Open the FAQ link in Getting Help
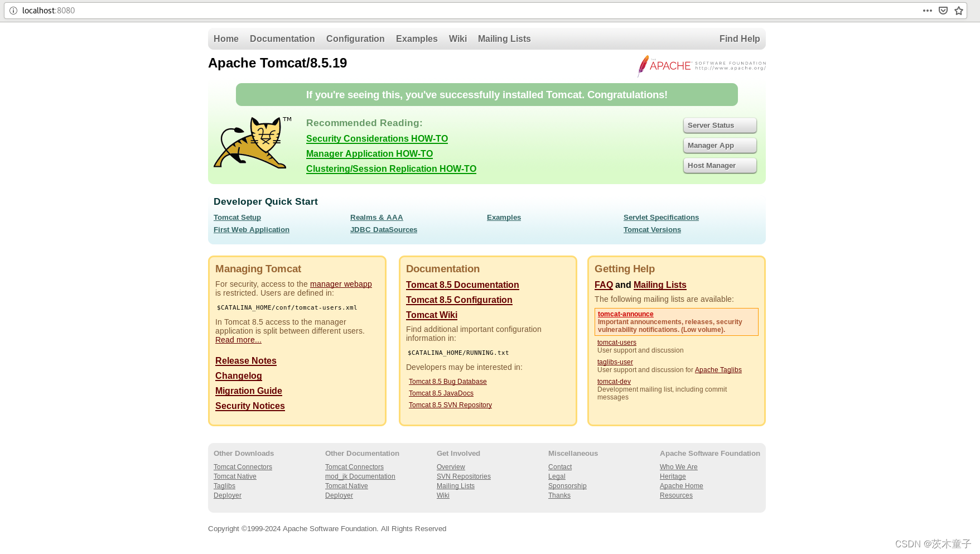 pos(604,285)
